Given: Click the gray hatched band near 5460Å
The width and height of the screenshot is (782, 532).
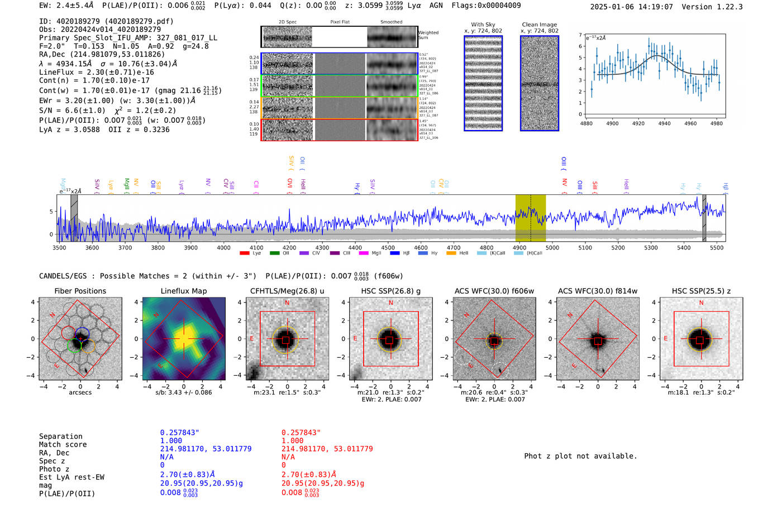Looking at the screenshot, I should coord(704,218).
